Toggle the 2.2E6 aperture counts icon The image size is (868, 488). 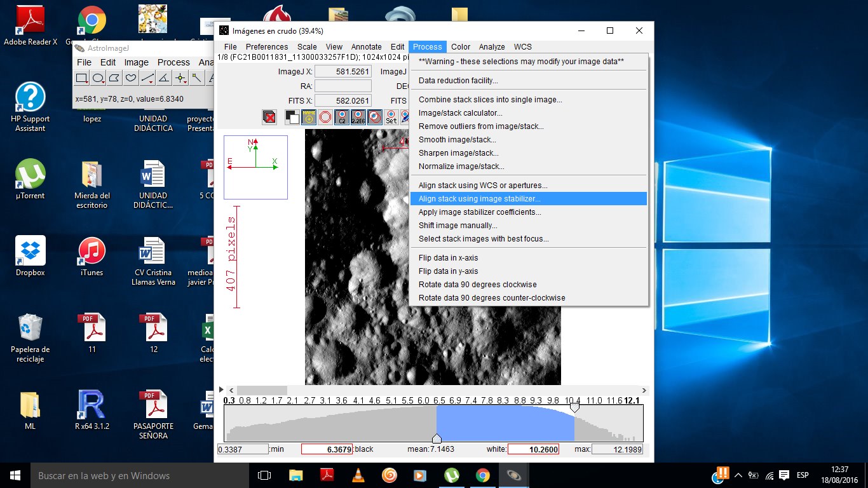tap(358, 117)
